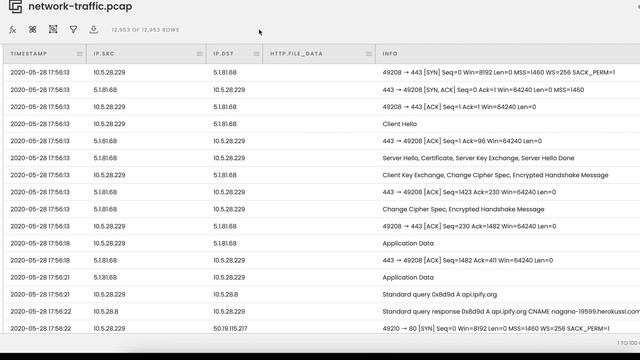Select 'Server Hello, Certificate' info cell
This screenshot has width=640, height=360.
tap(478, 158)
